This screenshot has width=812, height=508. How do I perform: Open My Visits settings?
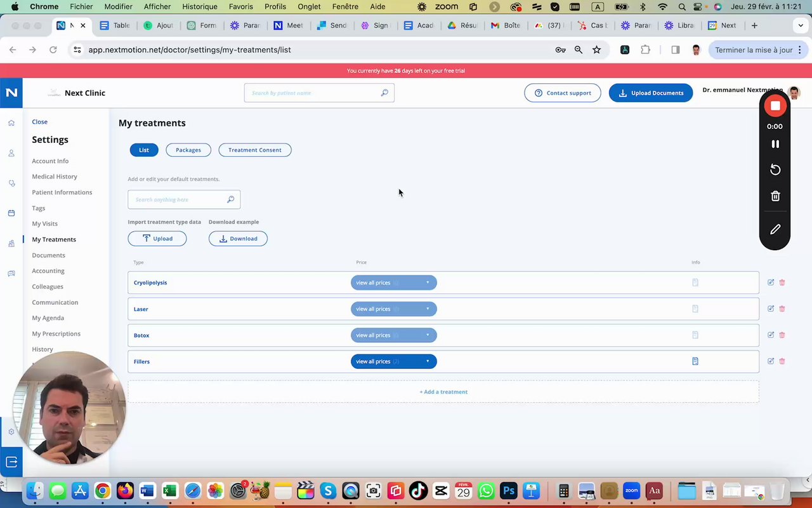click(45, 224)
